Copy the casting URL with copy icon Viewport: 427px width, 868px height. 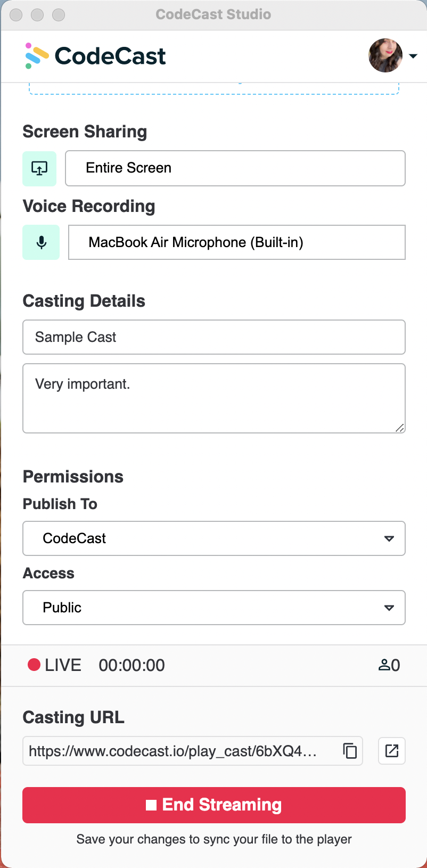[350, 751]
